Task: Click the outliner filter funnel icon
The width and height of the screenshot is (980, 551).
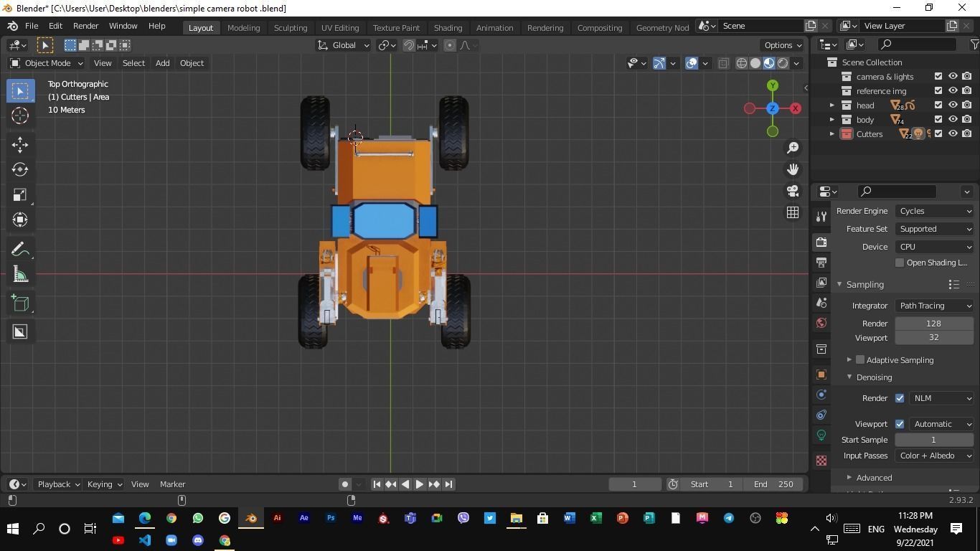Action: pos(974,44)
